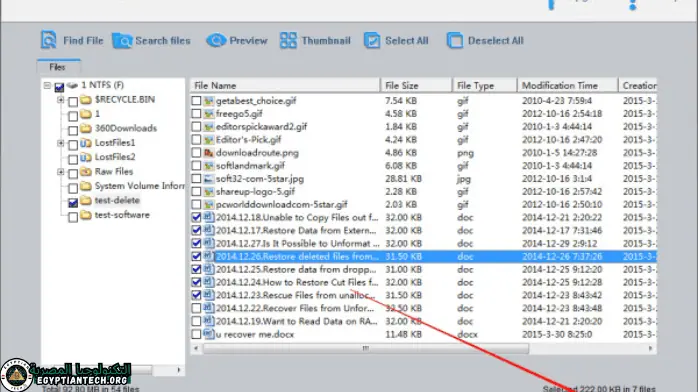The width and height of the screenshot is (698, 392).
Task: Click the Search files button label
Action: (163, 40)
